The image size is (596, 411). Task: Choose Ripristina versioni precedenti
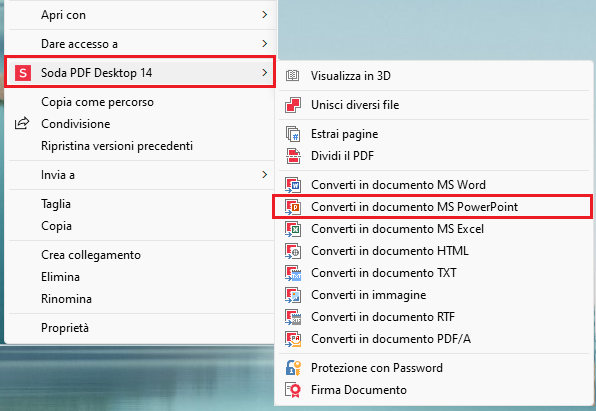pos(117,146)
